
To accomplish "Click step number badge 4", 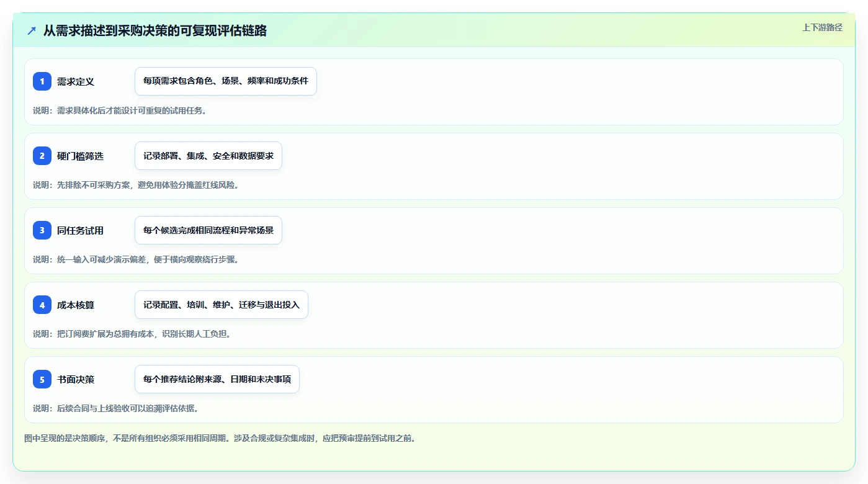I will (x=42, y=305).
